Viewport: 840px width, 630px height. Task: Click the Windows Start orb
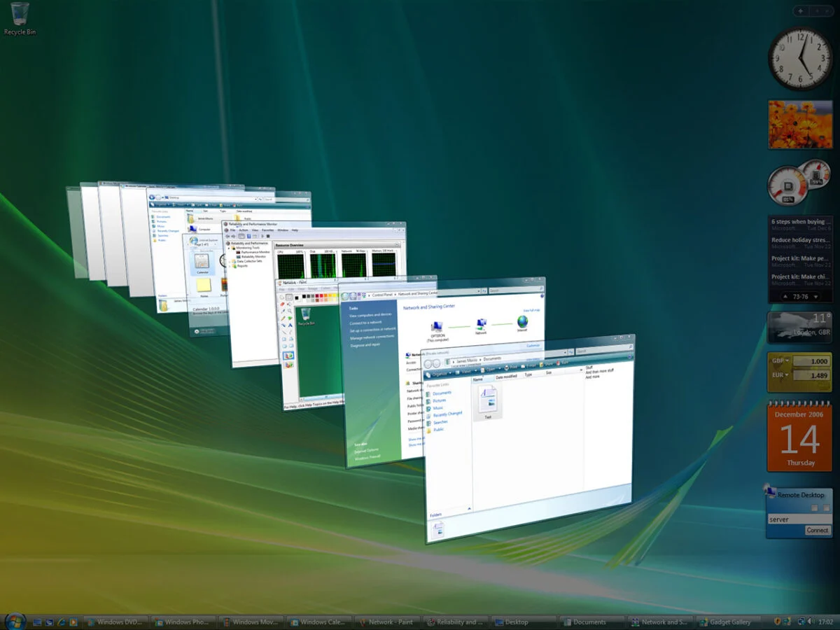tap(15, 621)
